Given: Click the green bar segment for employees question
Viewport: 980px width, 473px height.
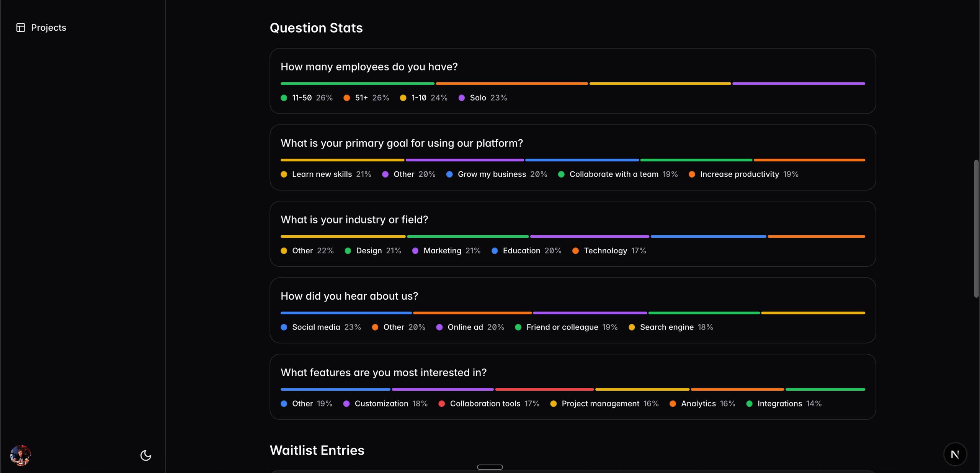Looking at the screenshot, I should click(357, 83).
